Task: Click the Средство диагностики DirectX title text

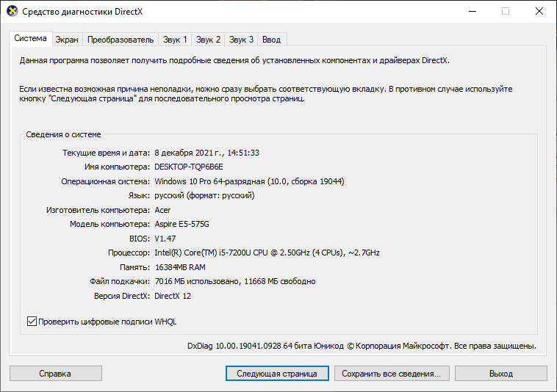Action: (82, 11)
